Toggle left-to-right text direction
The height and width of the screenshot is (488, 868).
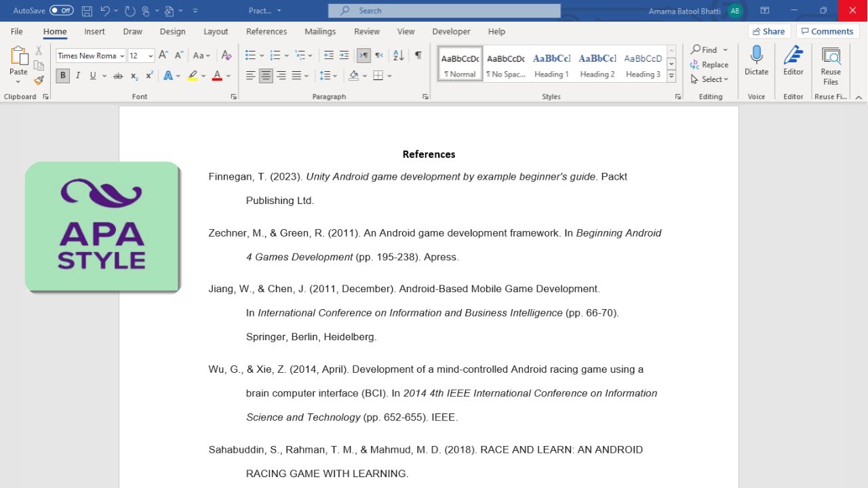[363, 56]
